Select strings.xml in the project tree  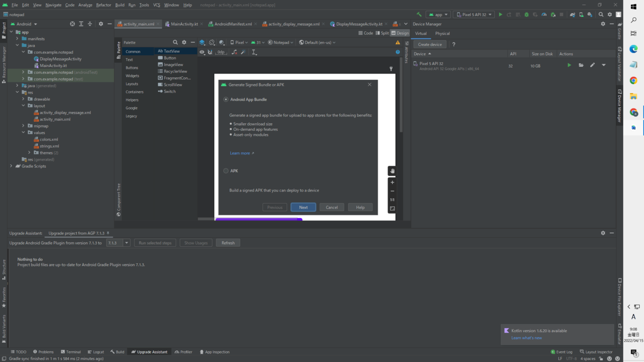(49, 146)
